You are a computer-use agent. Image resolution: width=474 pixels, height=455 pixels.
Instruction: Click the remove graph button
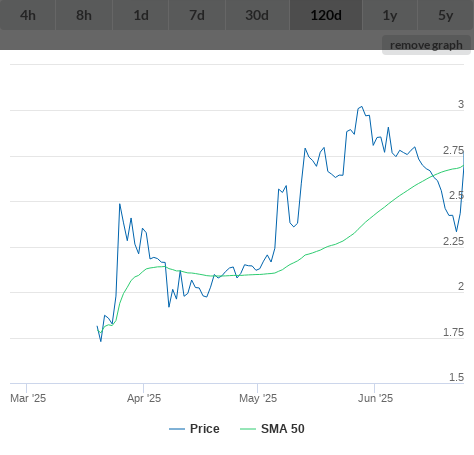point(426,45)
